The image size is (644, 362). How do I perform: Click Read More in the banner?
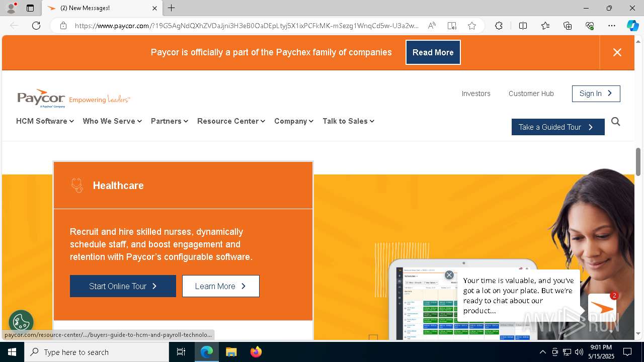tap(433, 52)
